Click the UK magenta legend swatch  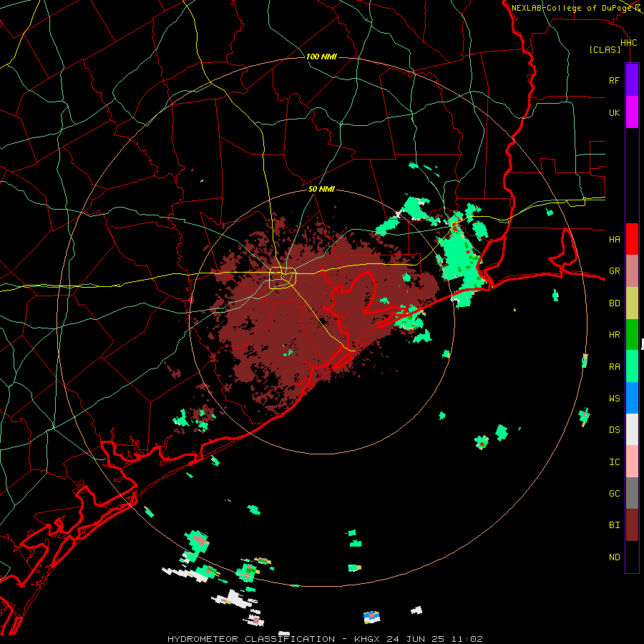coord(632,112)
